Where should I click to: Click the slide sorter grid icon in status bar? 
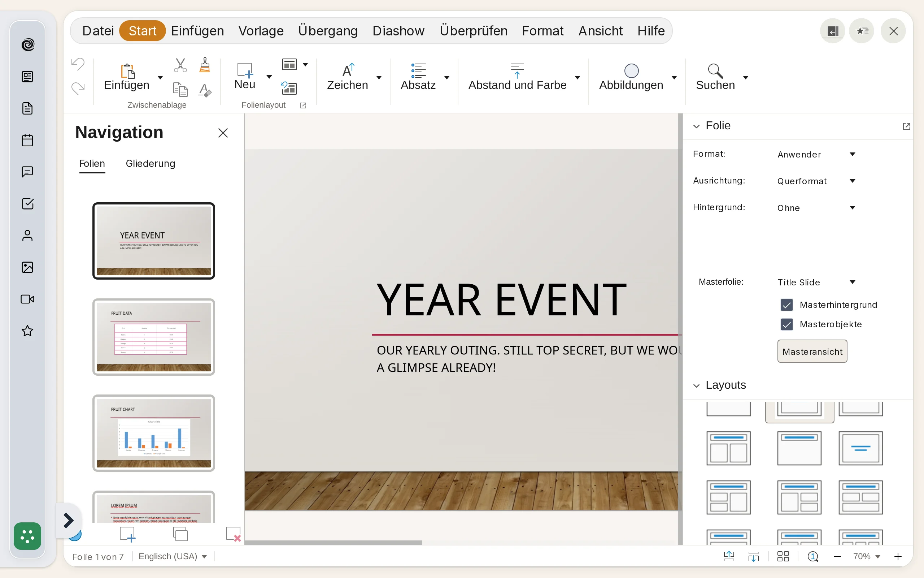coord(783,556)
